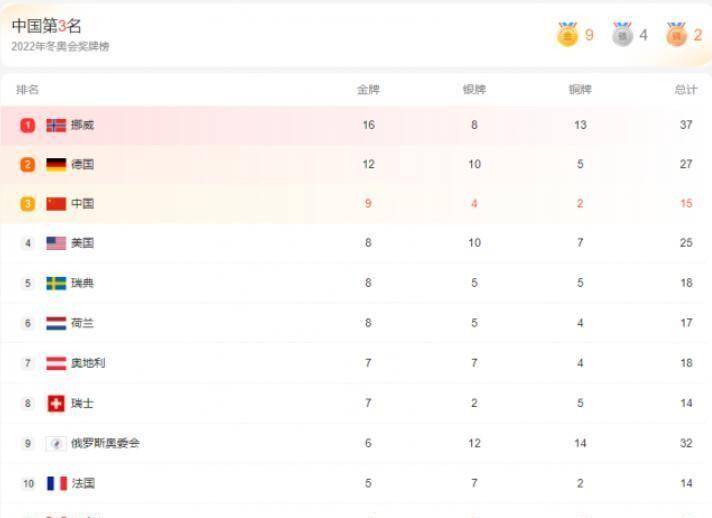This screenshot has height=518, width=712.
Task: Click China's flag icon in table
Action: click(x=56, y=203)
